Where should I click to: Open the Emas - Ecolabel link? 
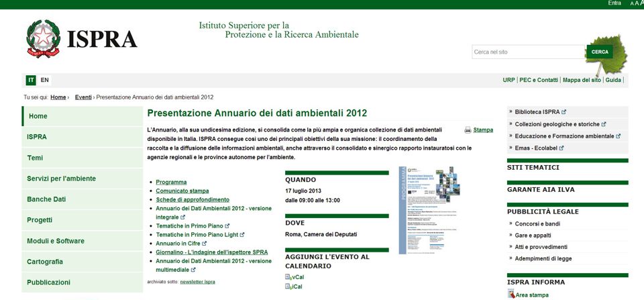pos(536,148)
